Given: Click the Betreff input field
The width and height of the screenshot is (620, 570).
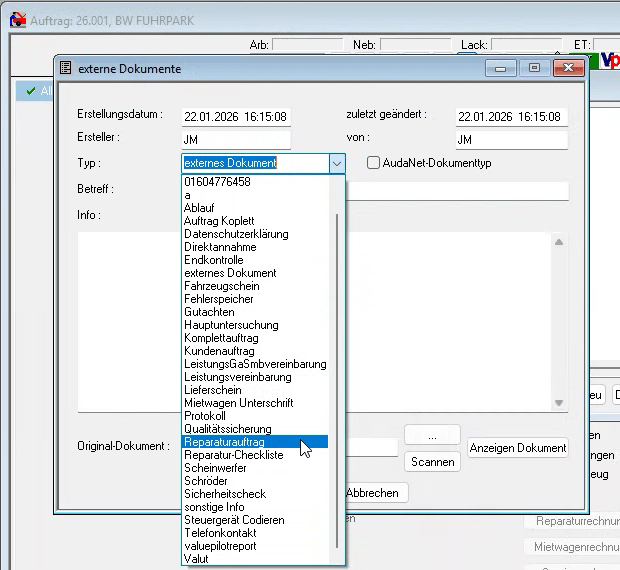Looking at the screenshot, I should 457,190.
